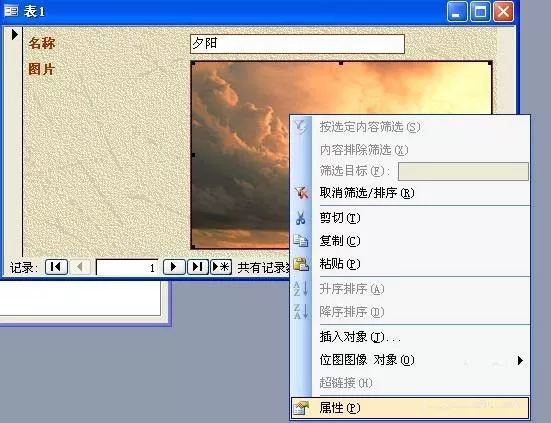
Task: Click the record number box
Action: pos(127,268)
